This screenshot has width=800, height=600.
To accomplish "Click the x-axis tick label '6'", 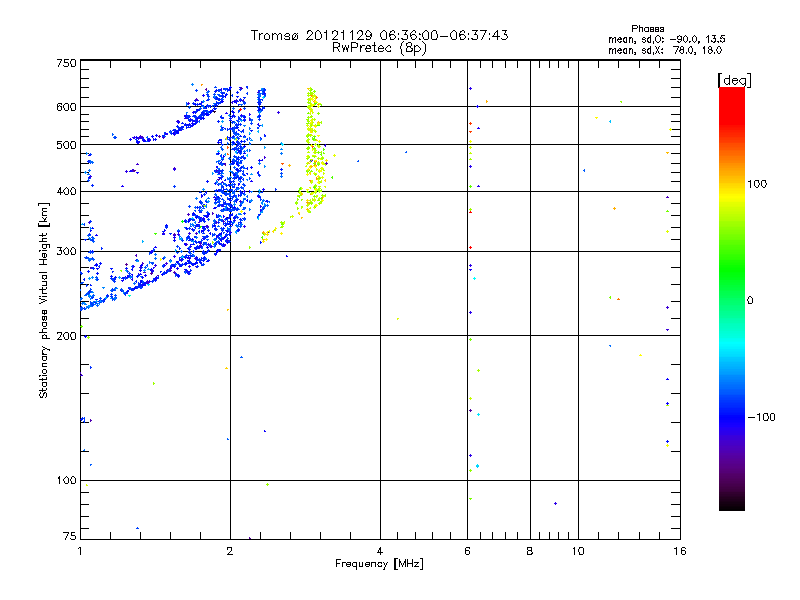I will 467,551.
